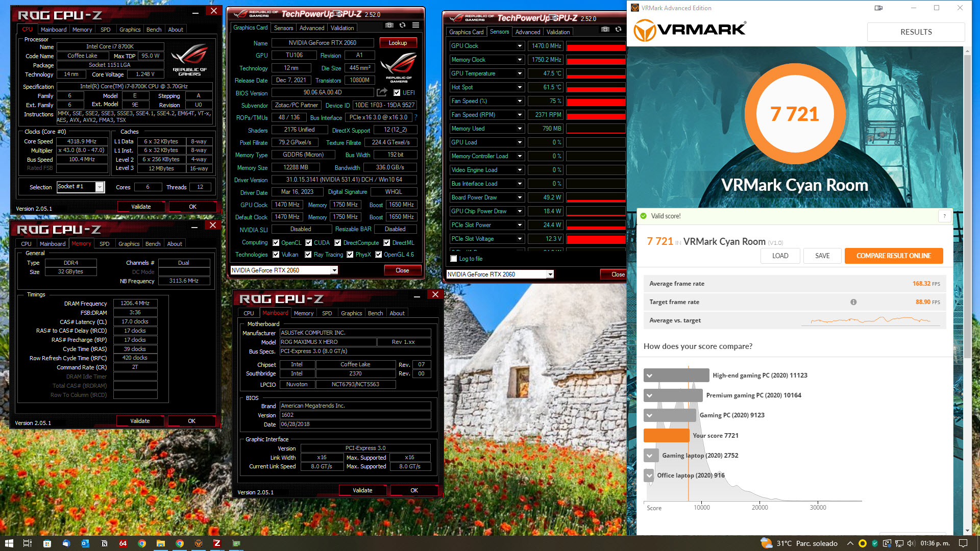Switch to VRMark via its taskbar icon
980x551 pixels.
click(x=199, y=543)
